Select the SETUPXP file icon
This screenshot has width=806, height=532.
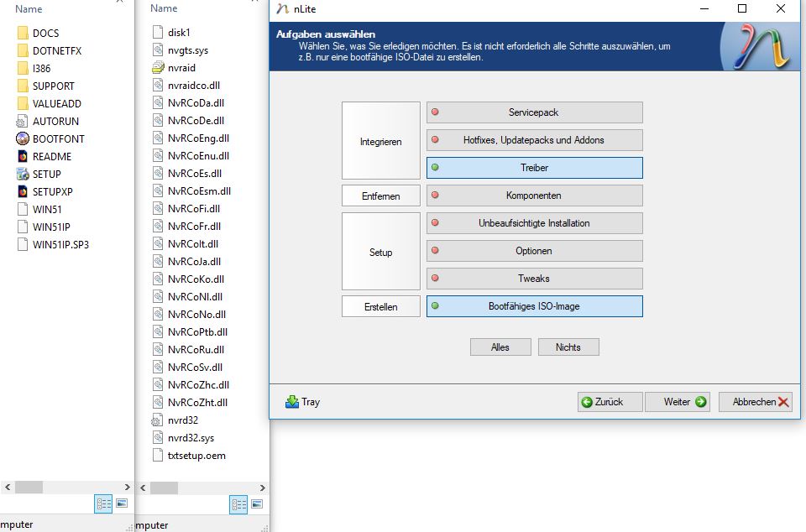[x=23, y=191]
